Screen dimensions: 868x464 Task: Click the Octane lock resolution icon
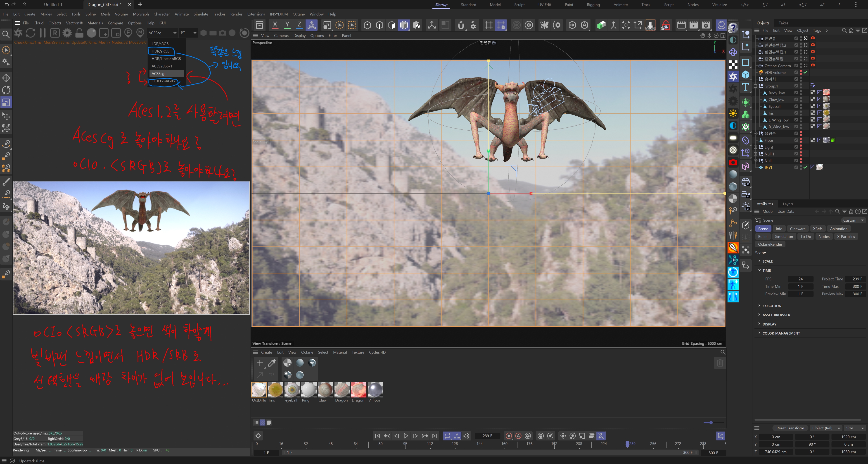coord(79,33)
